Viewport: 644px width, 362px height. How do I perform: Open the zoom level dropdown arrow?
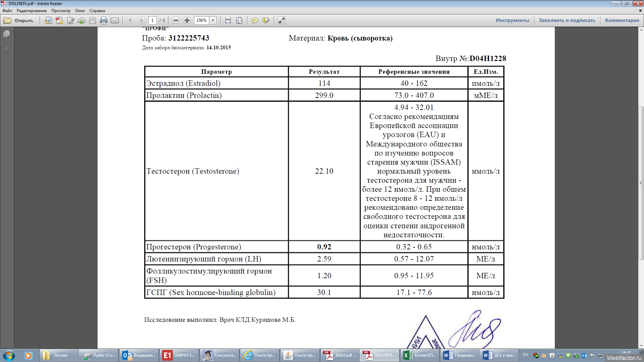(213, 20)
